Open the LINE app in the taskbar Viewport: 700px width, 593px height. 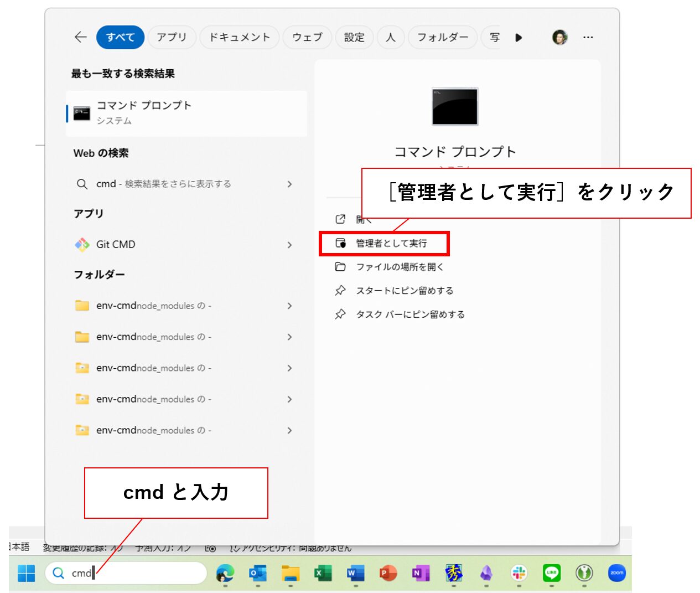pyautogui.click(x=551, y=573)
